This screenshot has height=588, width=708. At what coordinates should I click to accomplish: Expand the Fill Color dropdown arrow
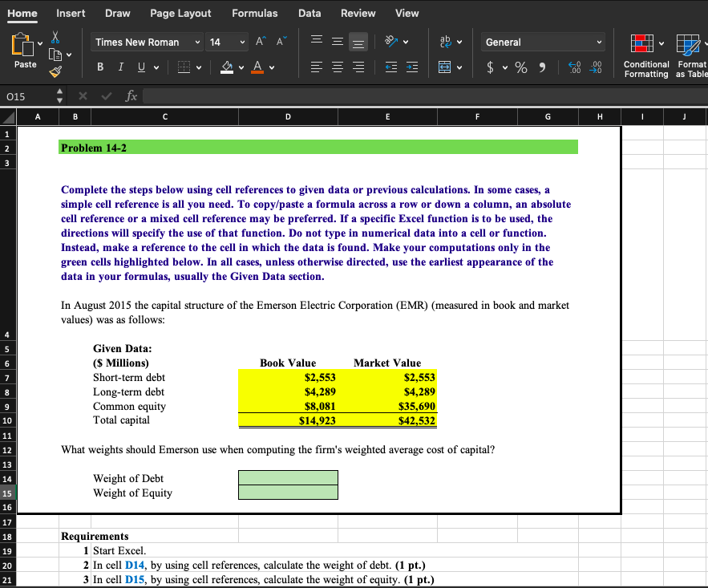click(x=241, y=67)
